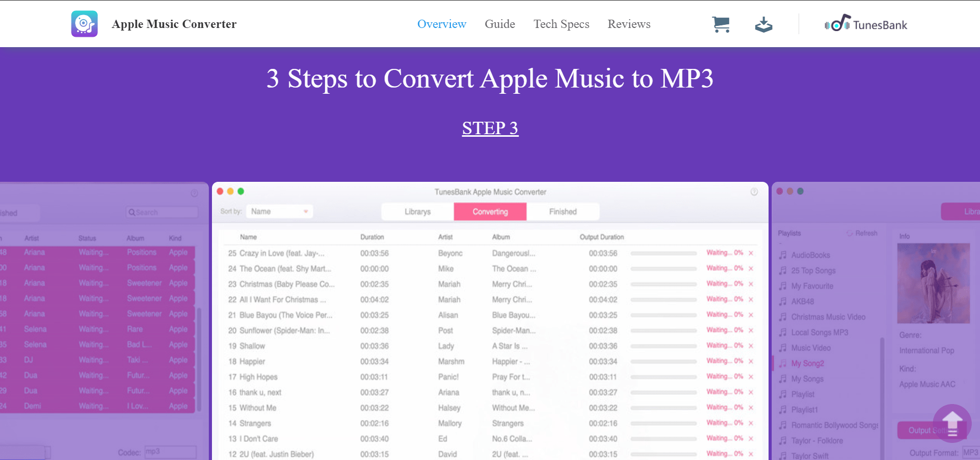This screenshot has height=460, width=980.
Task: Click help icon in left faded window
Action: pyautogui.click(x=194, y=193)
